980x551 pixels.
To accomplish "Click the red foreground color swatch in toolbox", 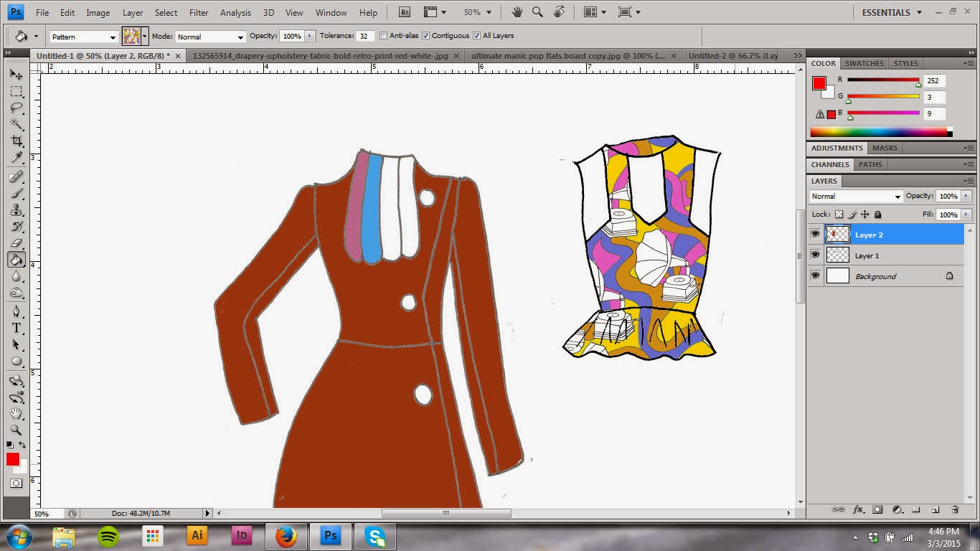I will [x=12, y=459].
